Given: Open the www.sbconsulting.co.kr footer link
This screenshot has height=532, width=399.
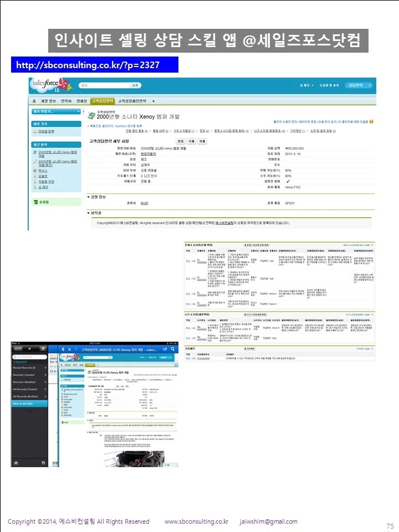Looking at the screenshot, I should 196,521.
